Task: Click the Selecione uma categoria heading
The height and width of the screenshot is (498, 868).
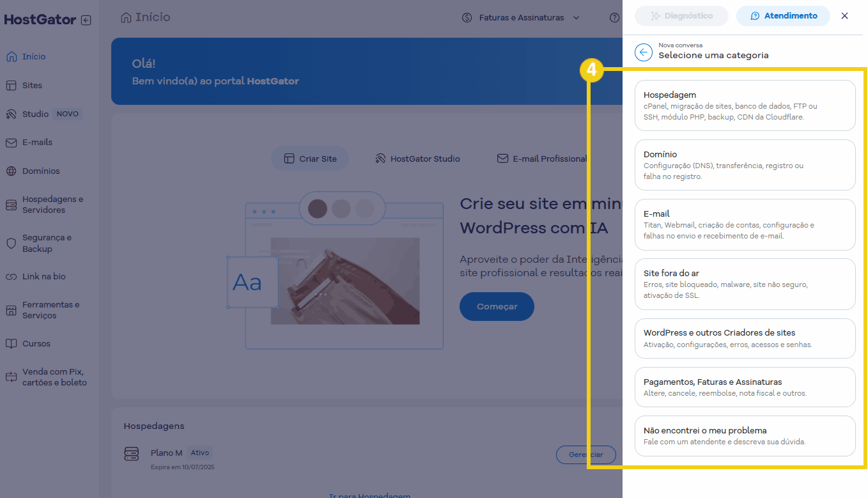Action: pyautogui.click(x=714, y=56)
